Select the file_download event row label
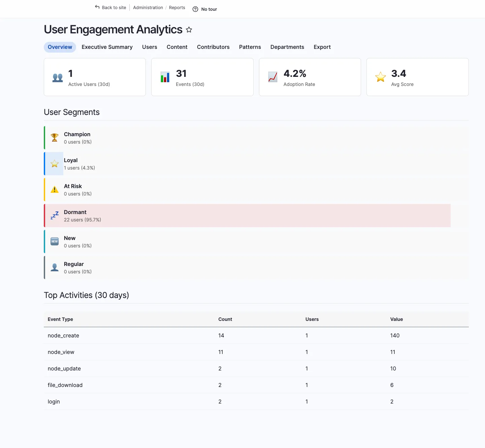Screen dimensions: 485x448 [65, 385]
